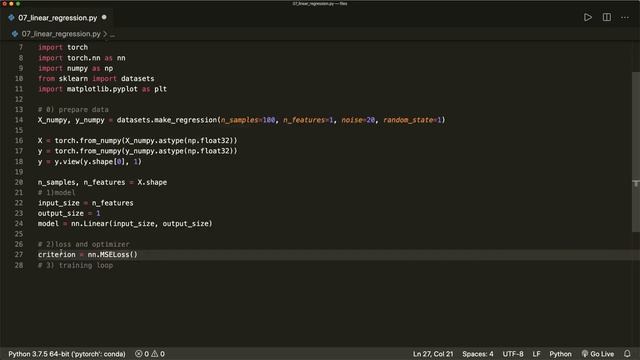Click 'criterion' on line 27

(57, 255)
